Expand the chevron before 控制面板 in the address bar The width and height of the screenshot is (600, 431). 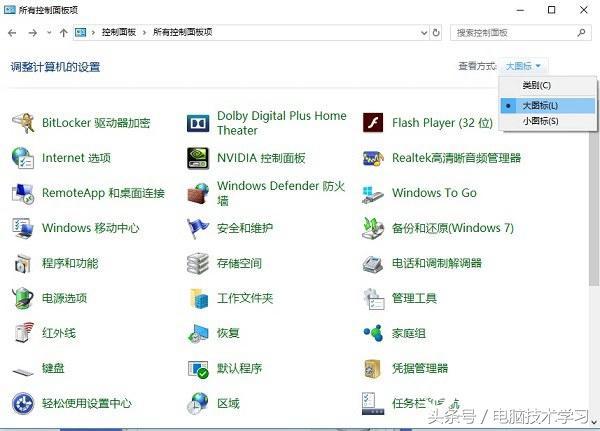(x=93, y=33)
